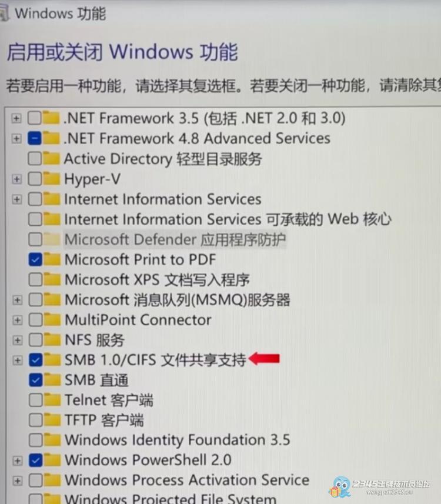Click the Windows 功能 title bar icon
This screenshot has height=504, width=441.
[x=5, y=14]
